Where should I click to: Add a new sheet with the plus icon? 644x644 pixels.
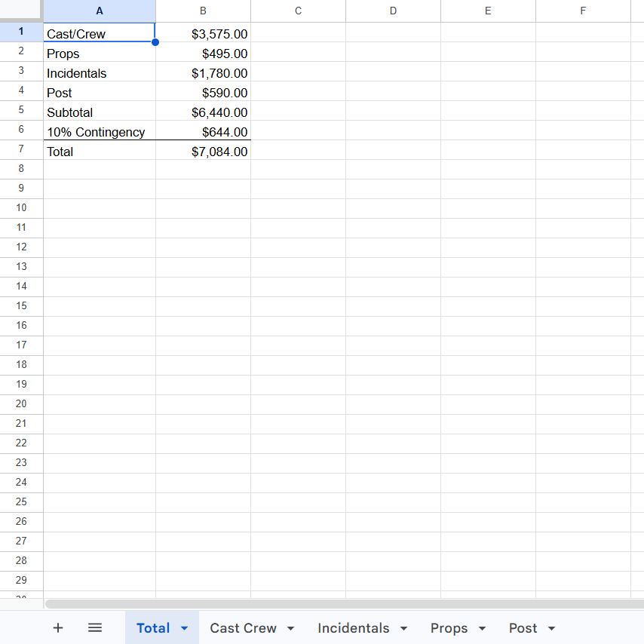[x=58, y=627]
